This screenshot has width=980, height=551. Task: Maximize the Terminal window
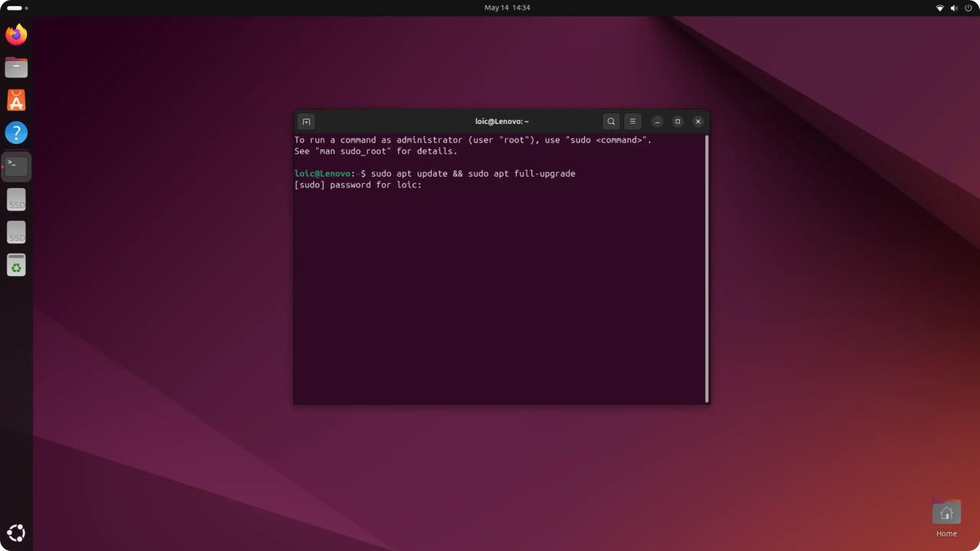pos(678,122)
